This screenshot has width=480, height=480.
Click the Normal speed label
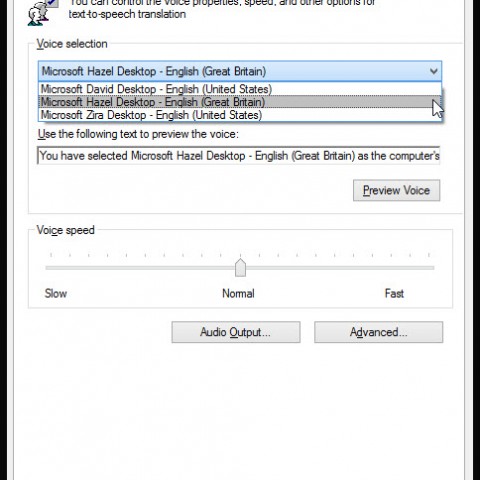click(238, 293)
